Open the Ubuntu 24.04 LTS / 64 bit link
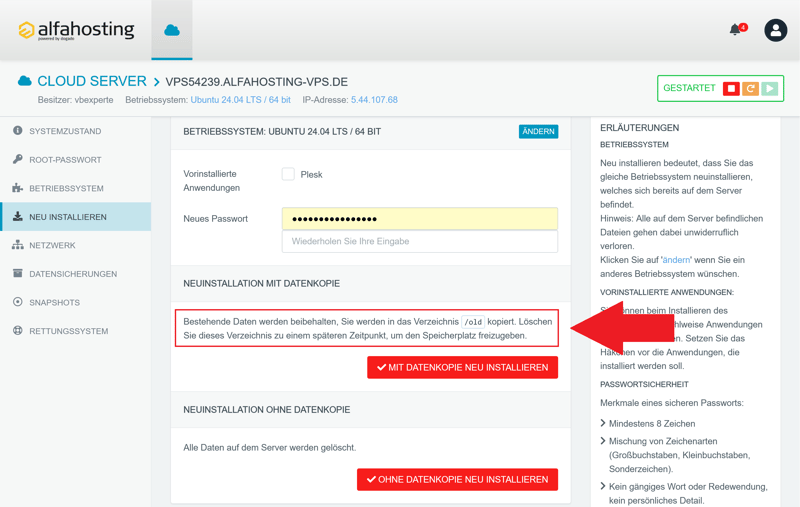This screenshot has height=507, width=800. pyautogui.click(x=240, y=100)
